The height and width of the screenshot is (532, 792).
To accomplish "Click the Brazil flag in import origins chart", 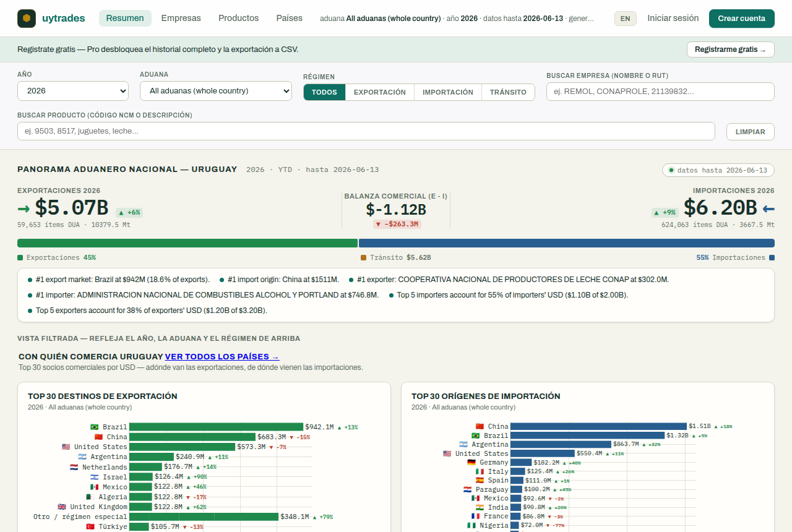I will (x=475, y=435).
